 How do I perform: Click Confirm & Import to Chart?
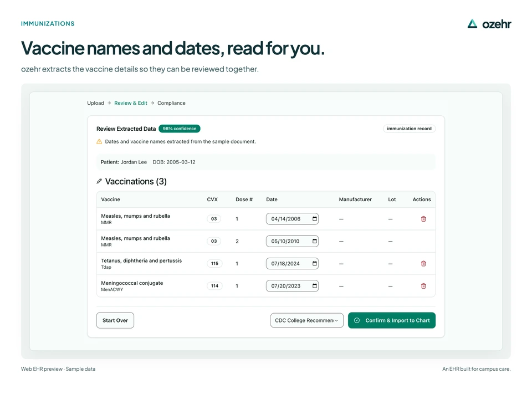pyautogui.click(x=392, y=320)
